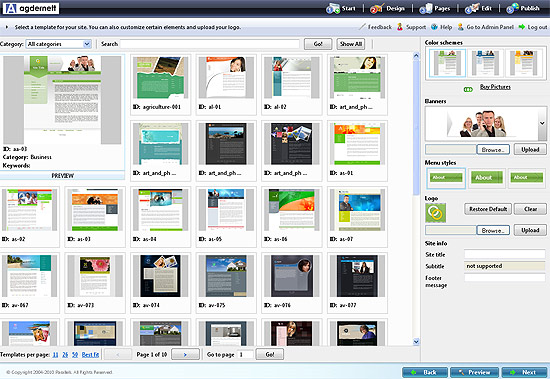Viewport: 550px width, 379px height.
Task: Open the Category dropdown
Action: coord(59,44)
